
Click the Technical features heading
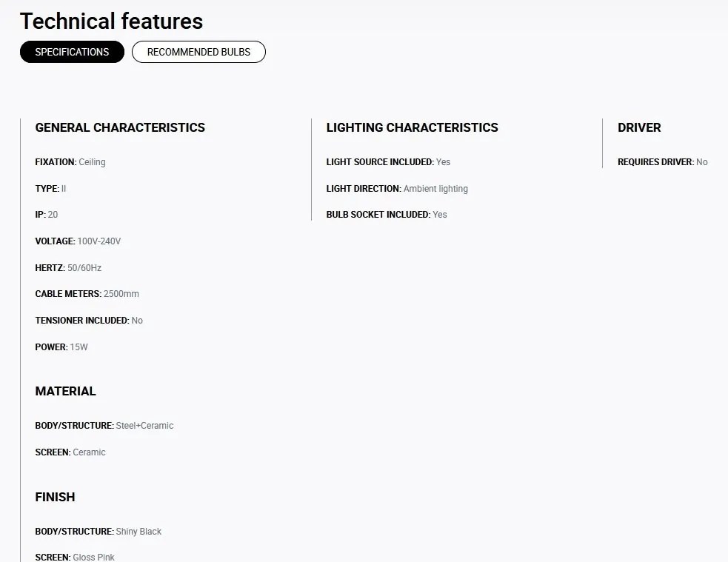click(111, 21)
